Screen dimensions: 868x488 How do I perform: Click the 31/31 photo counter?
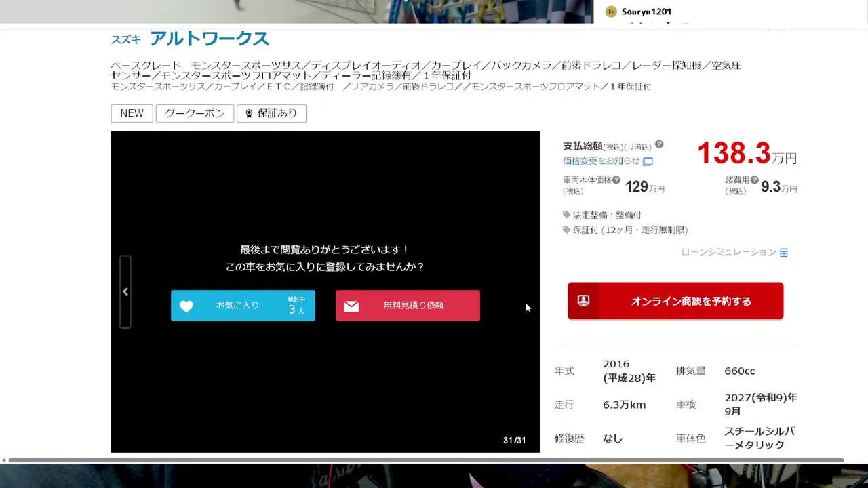(514, 440)
